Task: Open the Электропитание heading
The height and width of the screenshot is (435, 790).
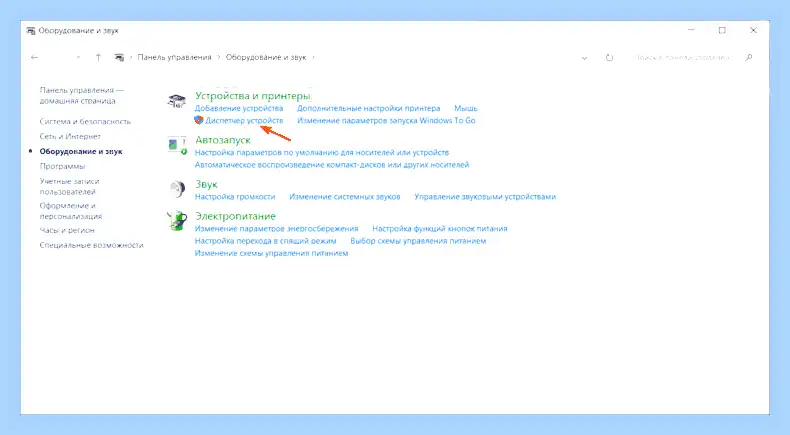Action: click(x=235, y=216)
